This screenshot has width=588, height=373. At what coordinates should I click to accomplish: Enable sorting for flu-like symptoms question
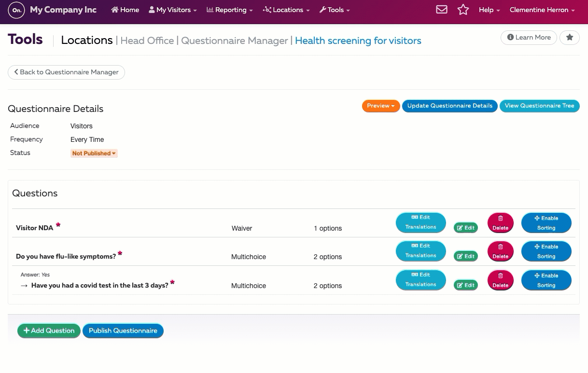pyautogui.click(x=546, y=251)
